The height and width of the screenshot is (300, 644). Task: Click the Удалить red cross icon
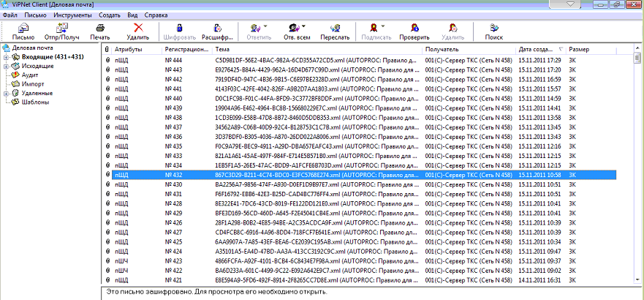point(138,29)
